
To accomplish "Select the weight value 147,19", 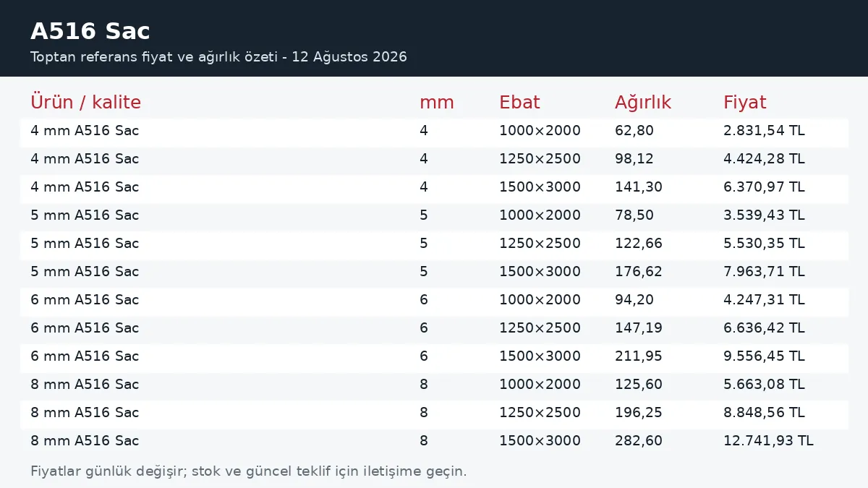I will coord(639,328).
